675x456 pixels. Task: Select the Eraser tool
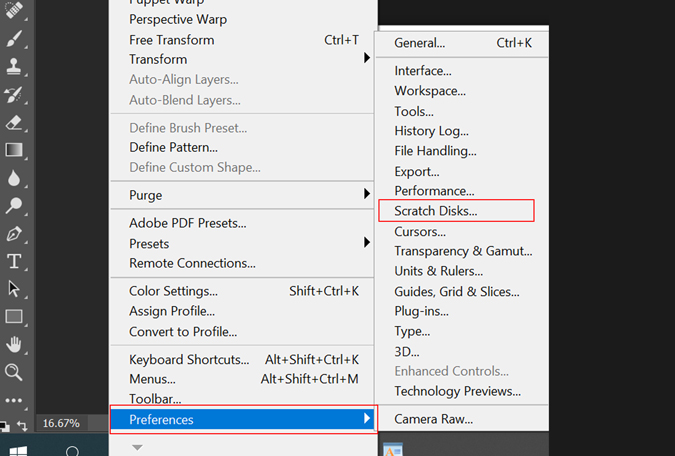[x=14, y=123]
